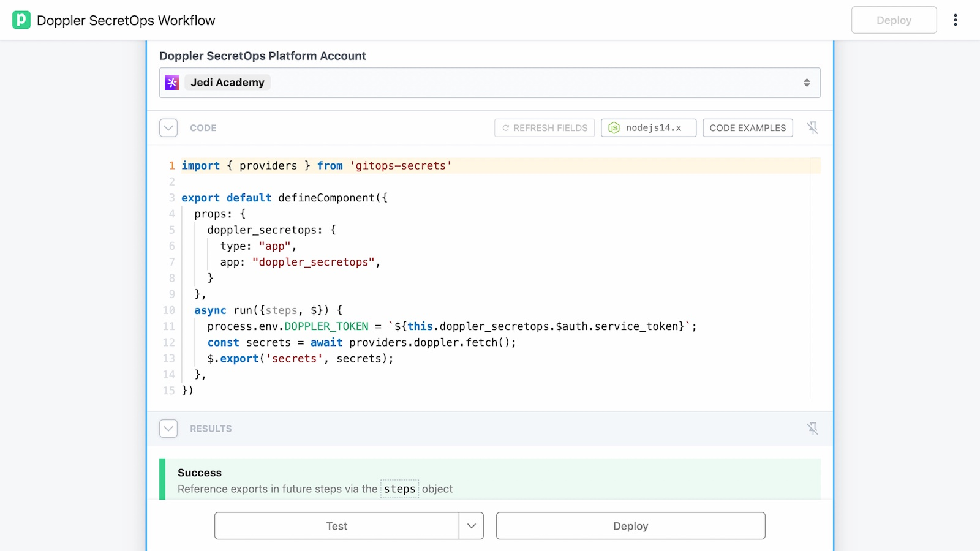Click line number 1 in the gutter
Image resolution: width=980 pixels, height=551 pixels.
(172, 166)
